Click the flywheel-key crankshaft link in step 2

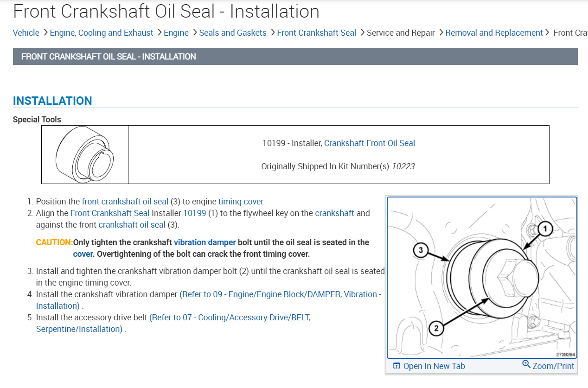(x=334, y=213)
